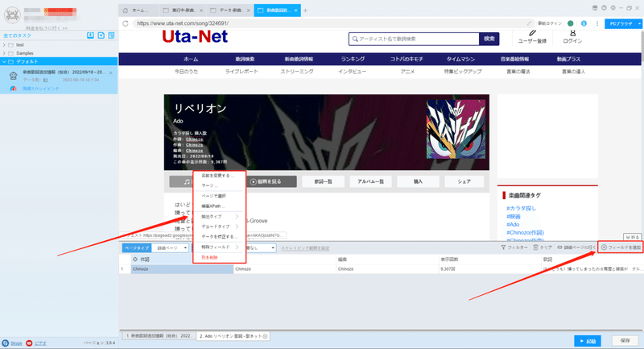The image size is (644, 349).
Task: Click the new task plus icon in sidebar
Action: 101,35
